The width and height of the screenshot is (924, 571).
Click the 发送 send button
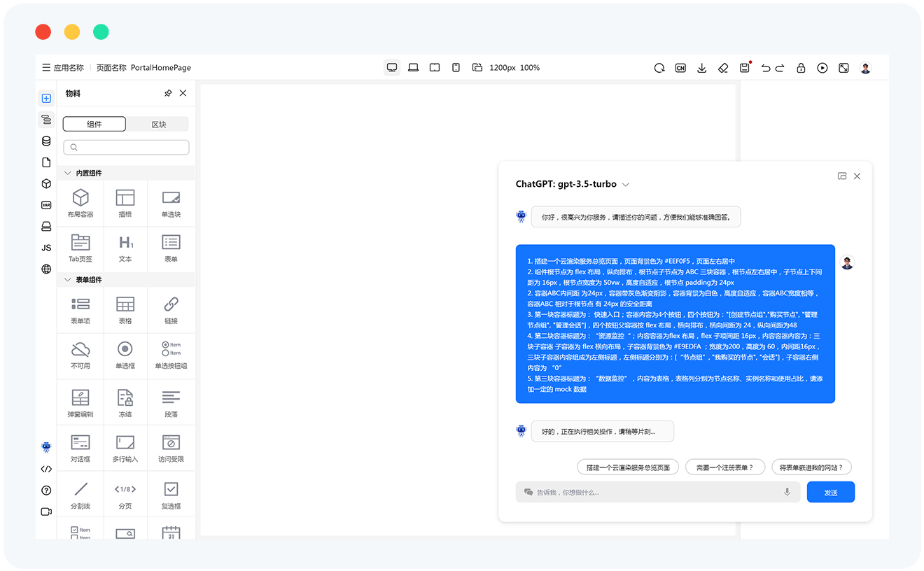tap(831, 492)
